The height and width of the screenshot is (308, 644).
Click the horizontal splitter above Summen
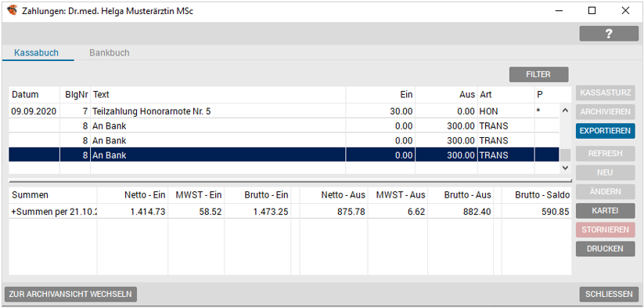click(x=290, y=180)
